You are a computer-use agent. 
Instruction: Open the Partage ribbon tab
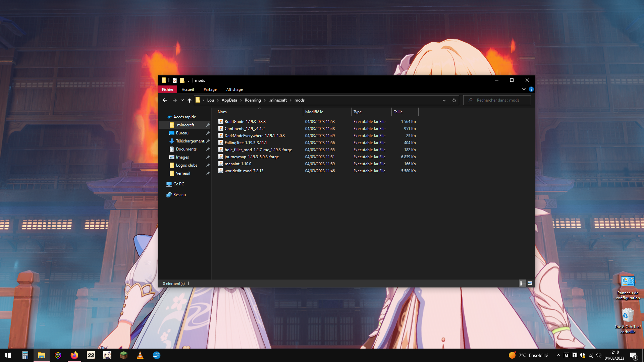[210, 89]
